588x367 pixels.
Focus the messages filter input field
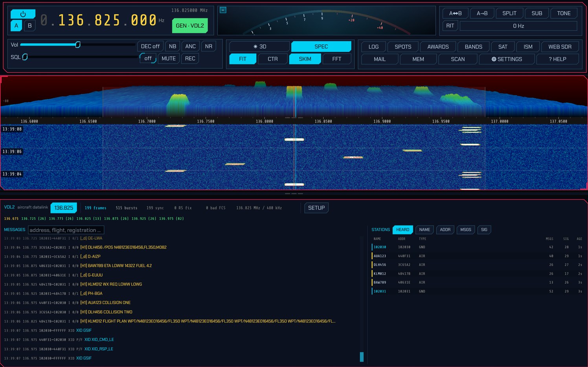(66, 230)
